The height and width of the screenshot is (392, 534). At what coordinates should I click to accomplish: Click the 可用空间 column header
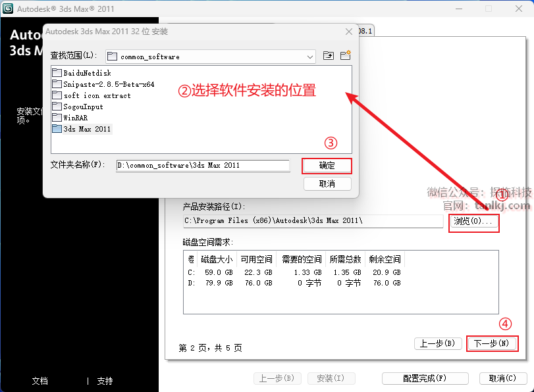click(x=256, y=259)
